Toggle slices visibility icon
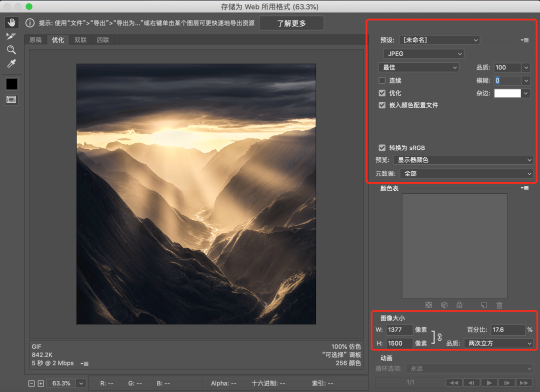This screenshot has width=540, height=392. coord(11,100)
